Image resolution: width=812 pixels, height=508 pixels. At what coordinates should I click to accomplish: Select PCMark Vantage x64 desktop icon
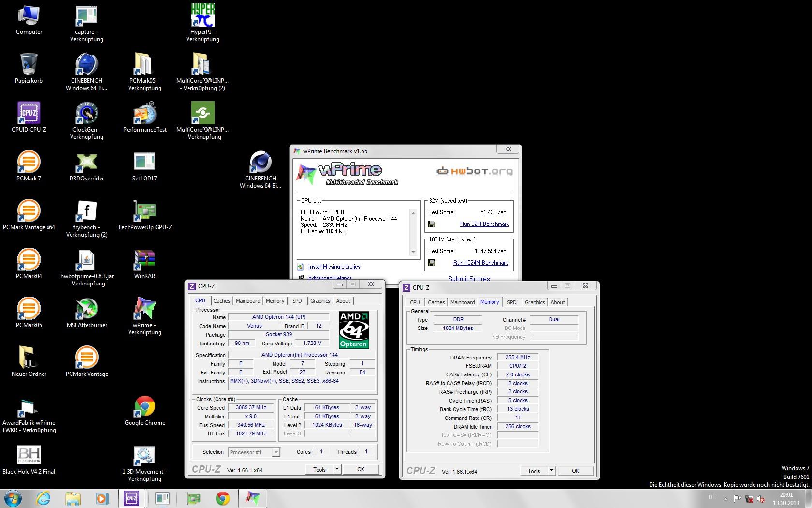(29, 216)
